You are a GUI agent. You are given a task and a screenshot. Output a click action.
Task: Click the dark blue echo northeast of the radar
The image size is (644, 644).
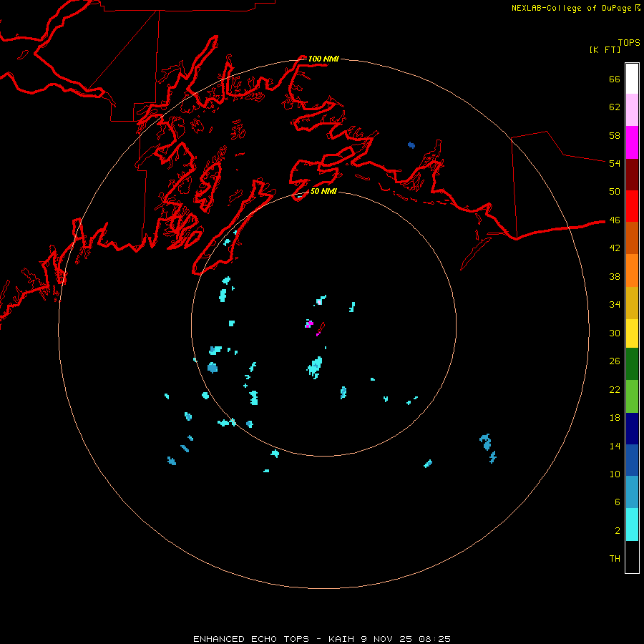(x=411, y=145)
